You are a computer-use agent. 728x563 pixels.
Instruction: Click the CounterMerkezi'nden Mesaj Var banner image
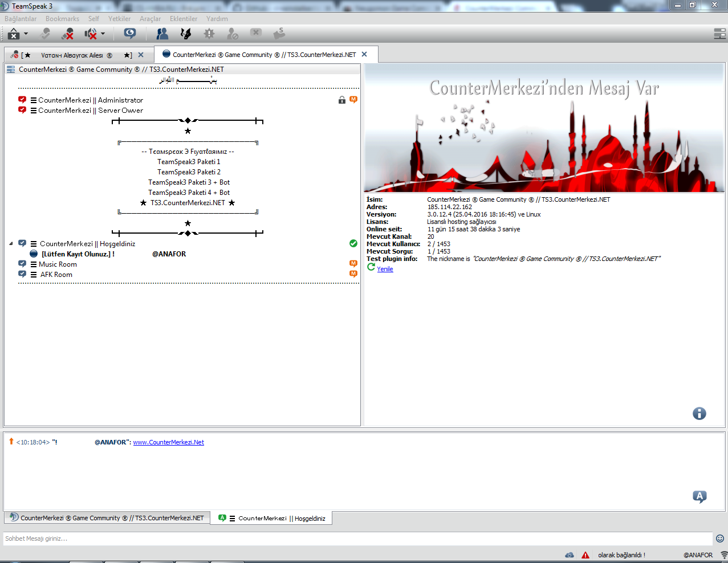(544, 128)
